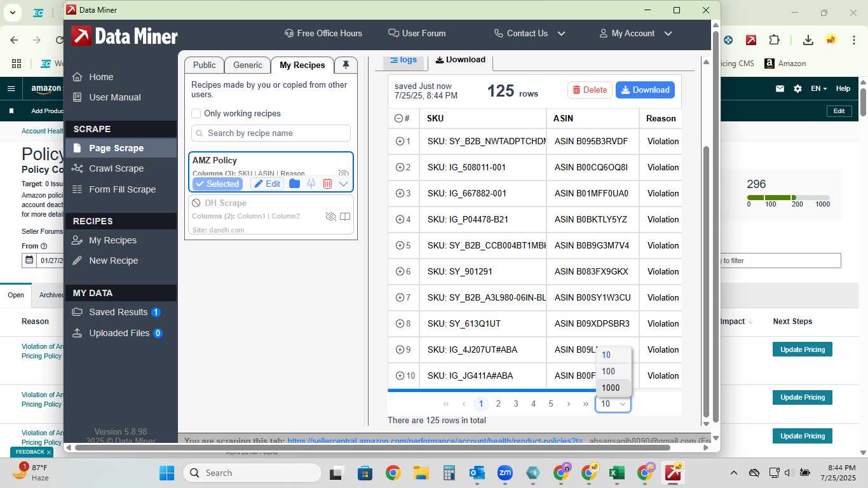Click the pin icon on AMZ Policy recipe
868x488 pixels.
(x=311, y=184)
